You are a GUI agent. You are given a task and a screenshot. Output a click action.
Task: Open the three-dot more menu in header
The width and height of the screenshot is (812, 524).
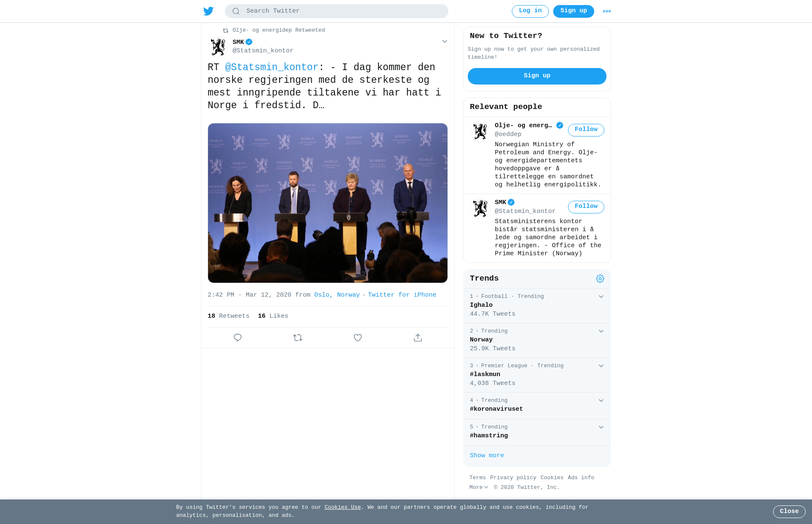(606, 11)
